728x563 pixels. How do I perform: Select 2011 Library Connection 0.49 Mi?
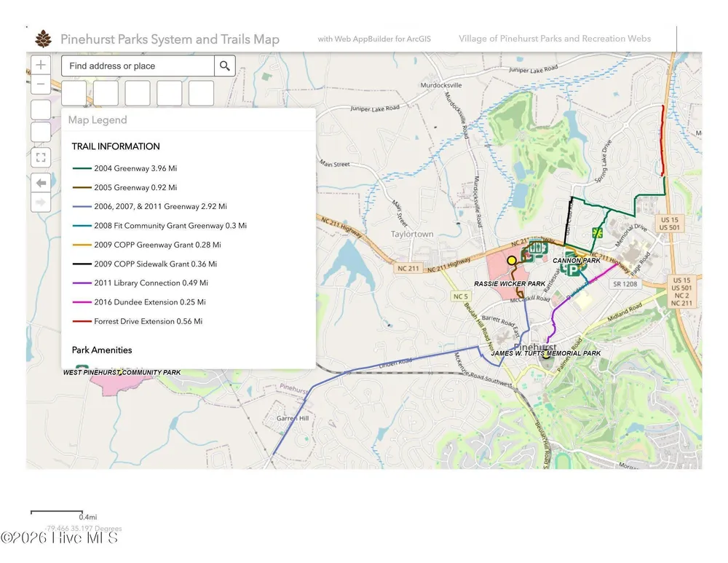(151, 283)
